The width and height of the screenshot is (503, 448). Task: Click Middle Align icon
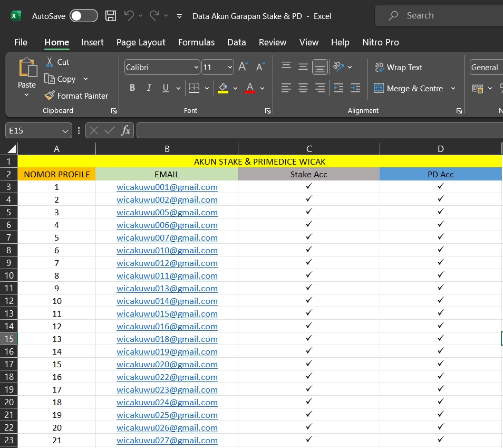(x=303, y=67)
